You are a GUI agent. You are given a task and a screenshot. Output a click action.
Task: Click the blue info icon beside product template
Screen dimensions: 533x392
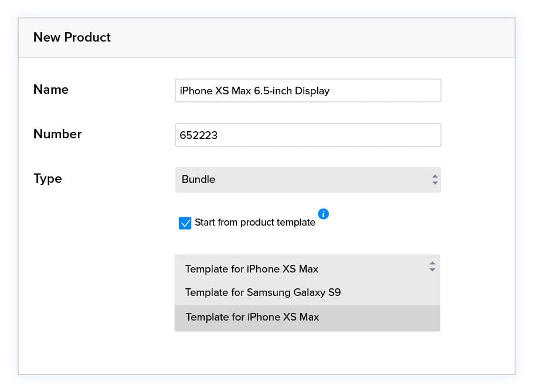[323, 214]
